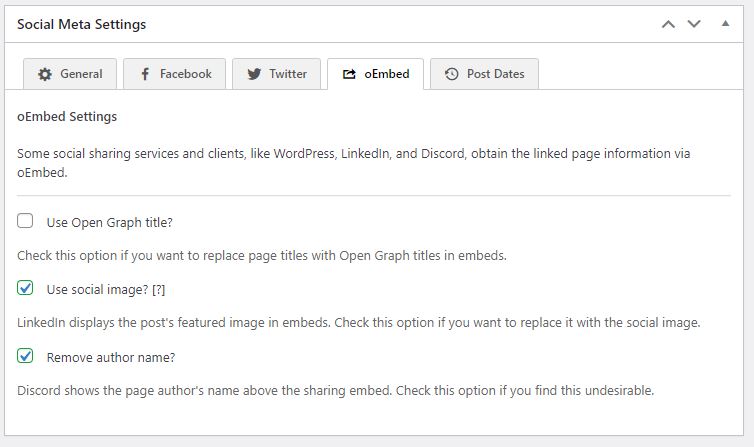Enable the Use Open Graph title checkbox
The width and height of the screenshot is (754, 447).
[x=26, y=221]
